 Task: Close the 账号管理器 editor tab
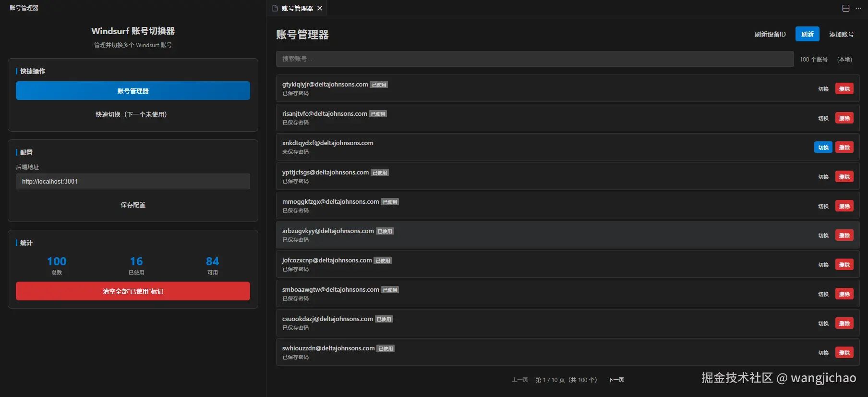[320, 8]
